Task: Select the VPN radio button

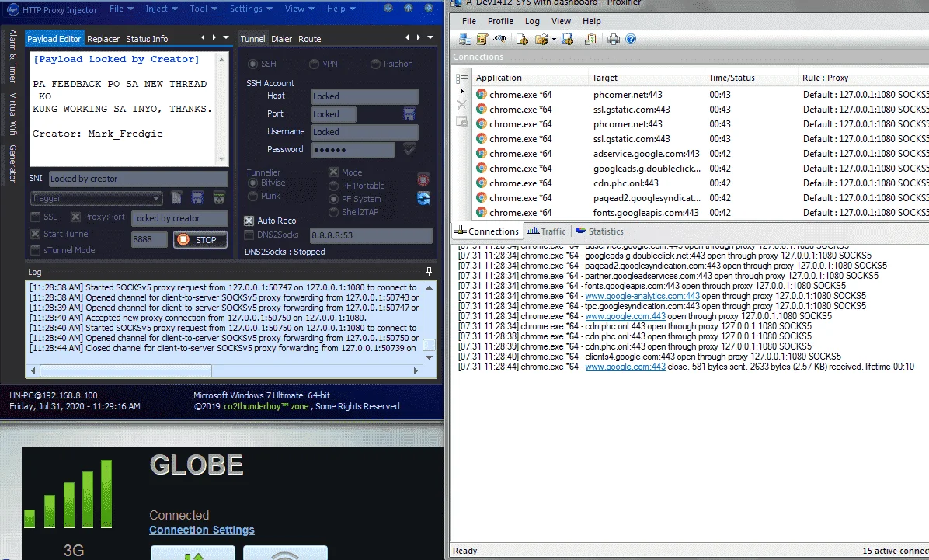Action: tap(323, 64)
